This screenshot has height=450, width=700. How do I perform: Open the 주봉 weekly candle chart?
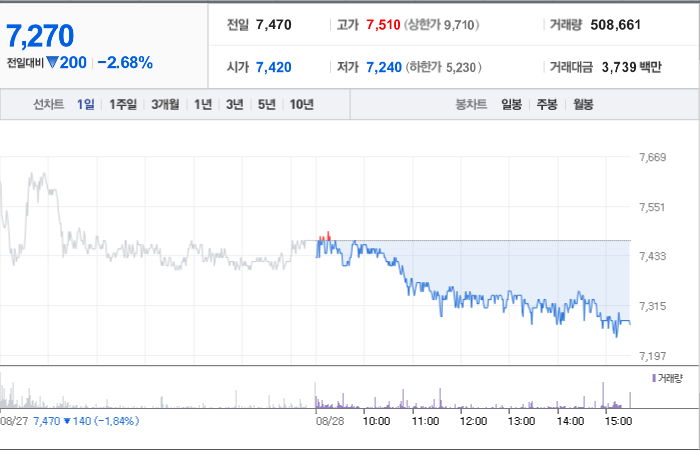pos(547,104)
